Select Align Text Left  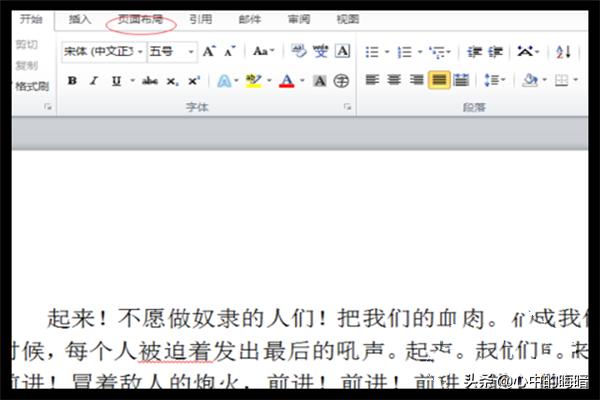[372, 80]
